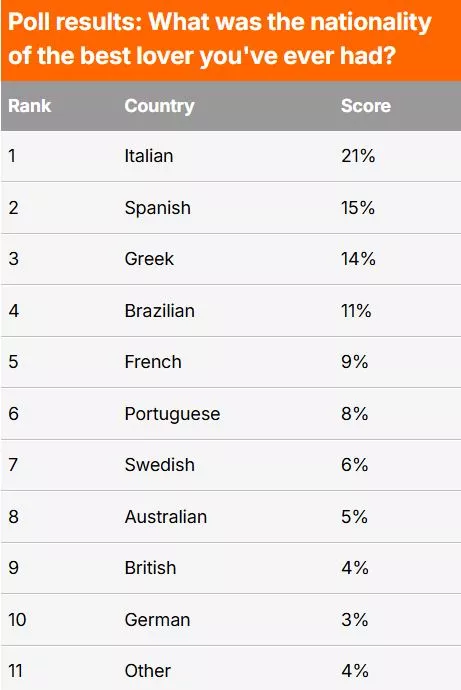
Task: Click the rank number 10
Action: pyautogui.click(x=17, y=620)
